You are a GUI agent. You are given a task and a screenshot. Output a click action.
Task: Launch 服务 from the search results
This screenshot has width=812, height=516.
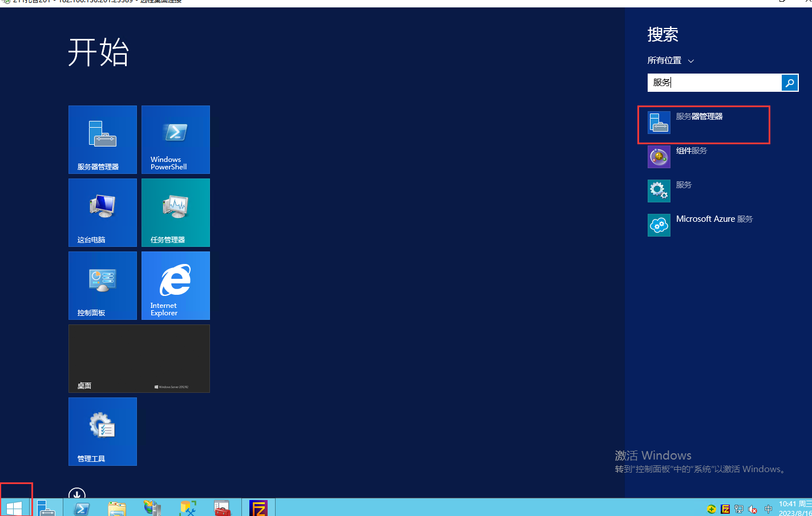click(683, 190)
